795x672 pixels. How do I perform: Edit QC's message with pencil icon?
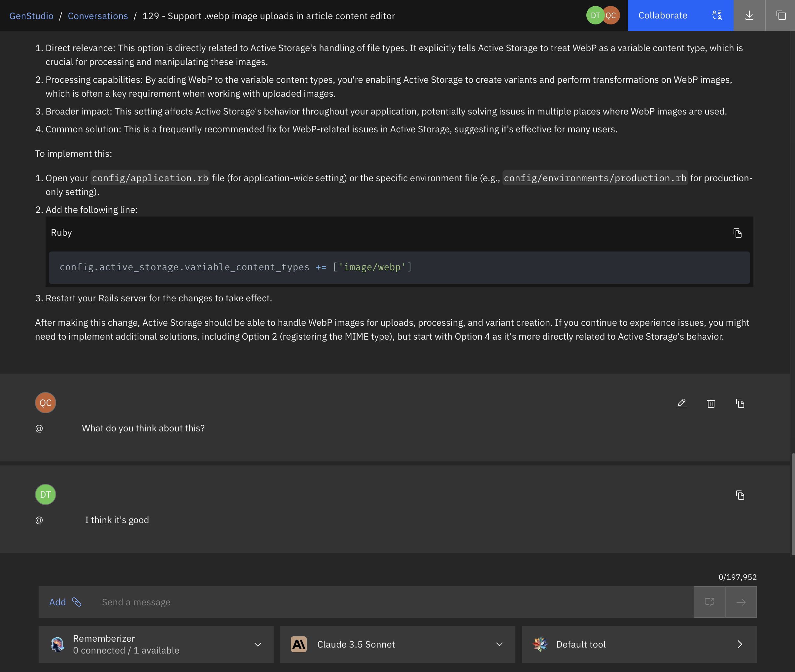(x=681, y=403)
